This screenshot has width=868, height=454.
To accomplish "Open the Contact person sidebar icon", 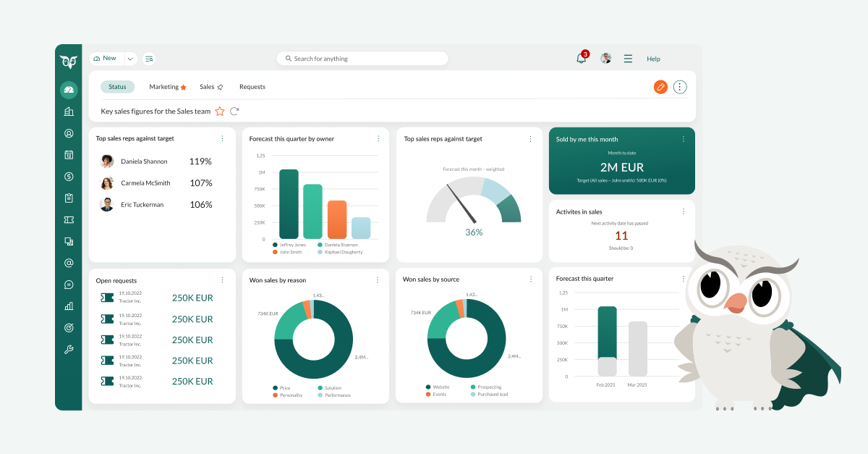I will coord(69,133).
